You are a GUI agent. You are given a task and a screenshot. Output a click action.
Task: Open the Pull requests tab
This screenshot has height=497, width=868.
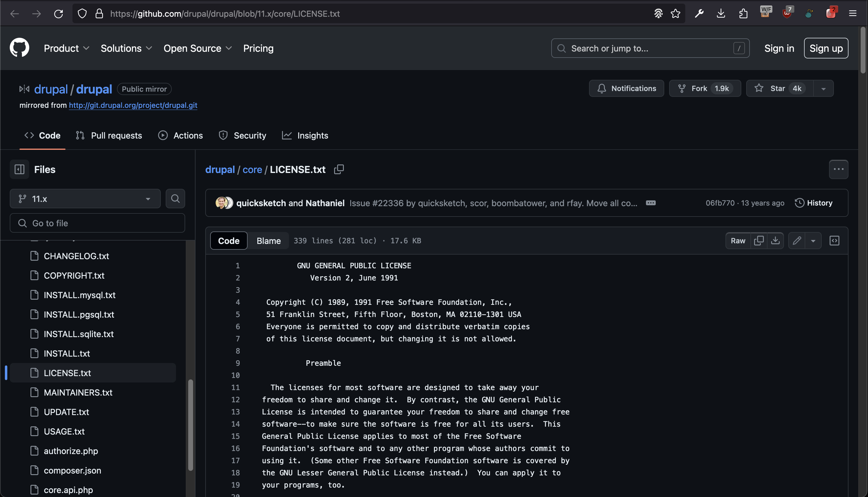coord(109,136)
